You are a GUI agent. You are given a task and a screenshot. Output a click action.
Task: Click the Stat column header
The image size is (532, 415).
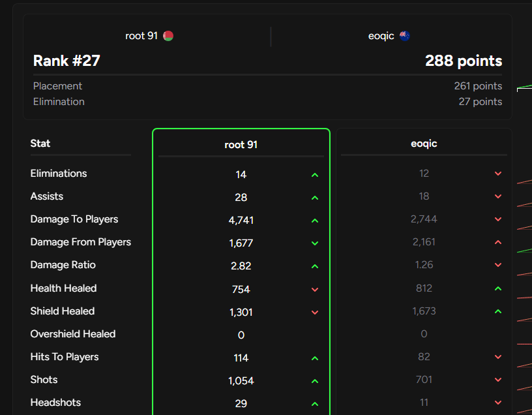[40, 144]
